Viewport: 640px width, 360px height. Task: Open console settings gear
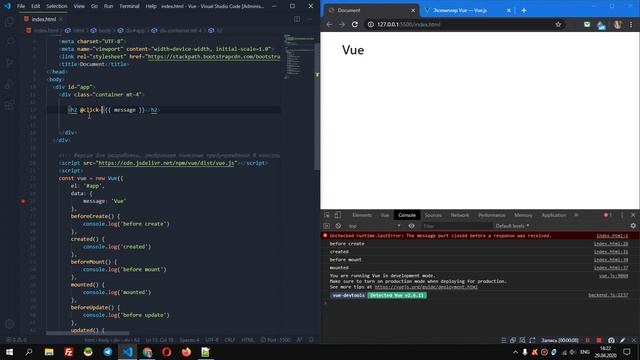633,226
